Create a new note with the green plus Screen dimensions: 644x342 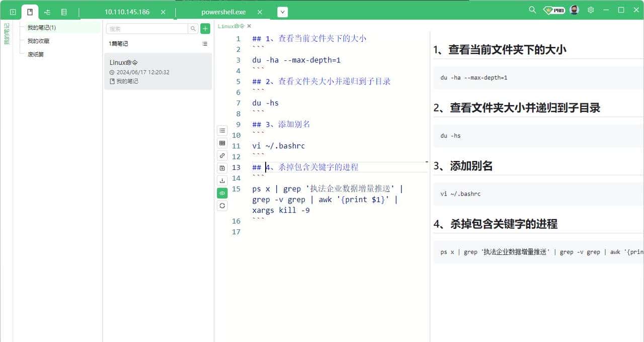point(205,29)
